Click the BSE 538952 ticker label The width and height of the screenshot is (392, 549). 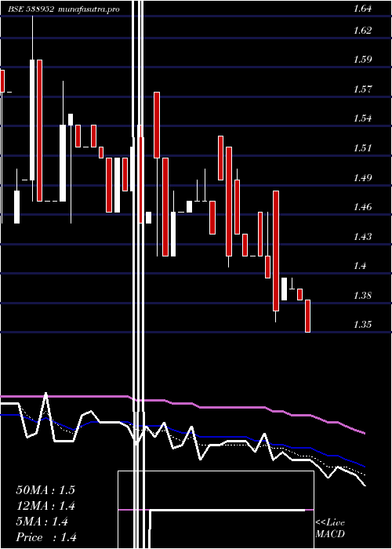[31, 9]
